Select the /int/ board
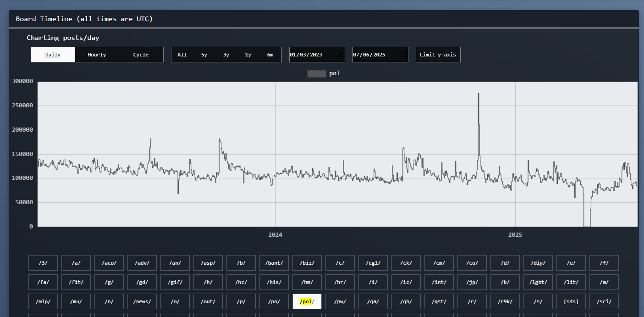This screenshot has height=317, width=644. click(x=439, y=282)
